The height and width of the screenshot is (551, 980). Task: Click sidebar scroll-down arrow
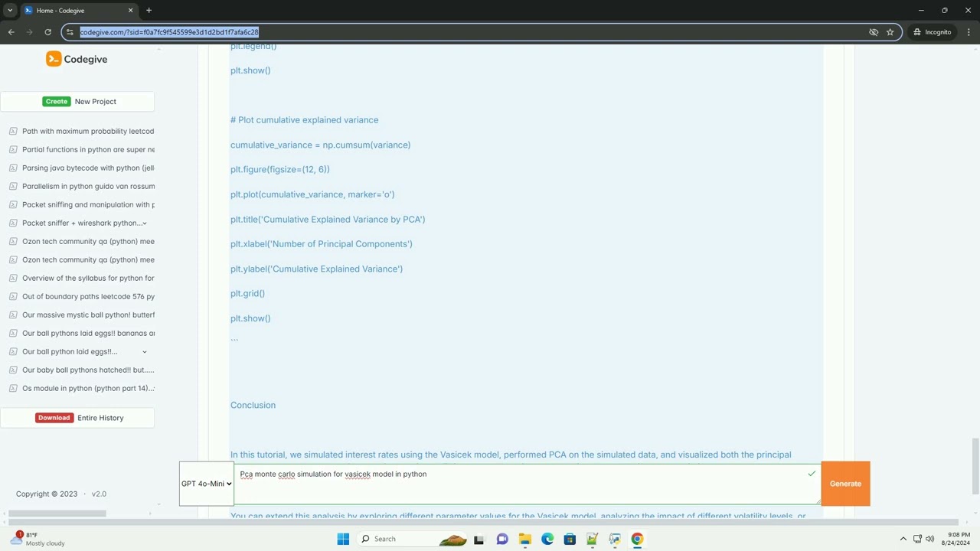158,504
